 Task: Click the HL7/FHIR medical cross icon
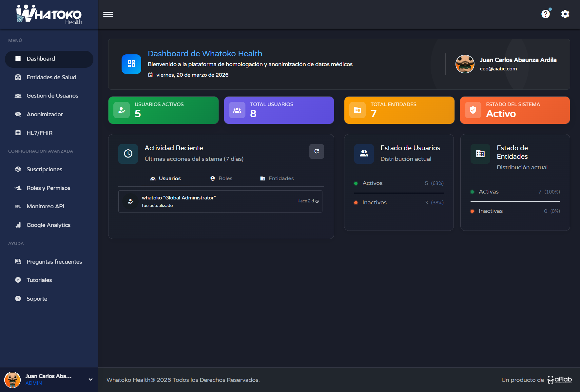click(18, 133)
